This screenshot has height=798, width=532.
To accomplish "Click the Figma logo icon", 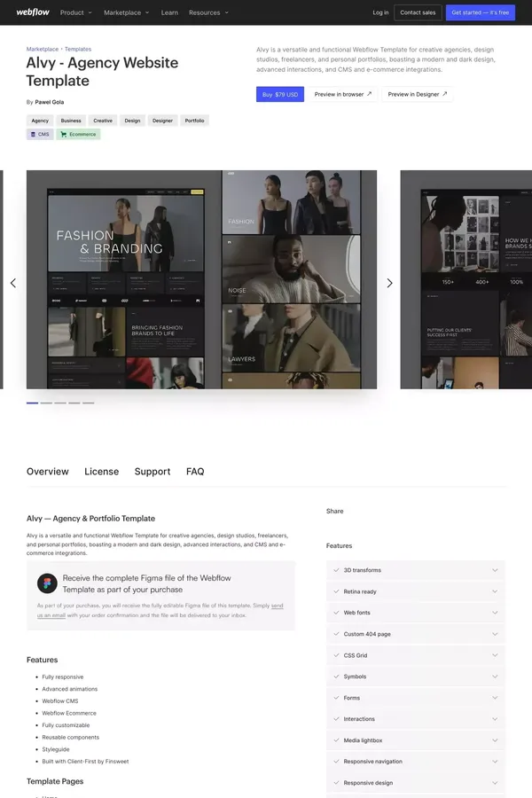I will pos(47,583).
